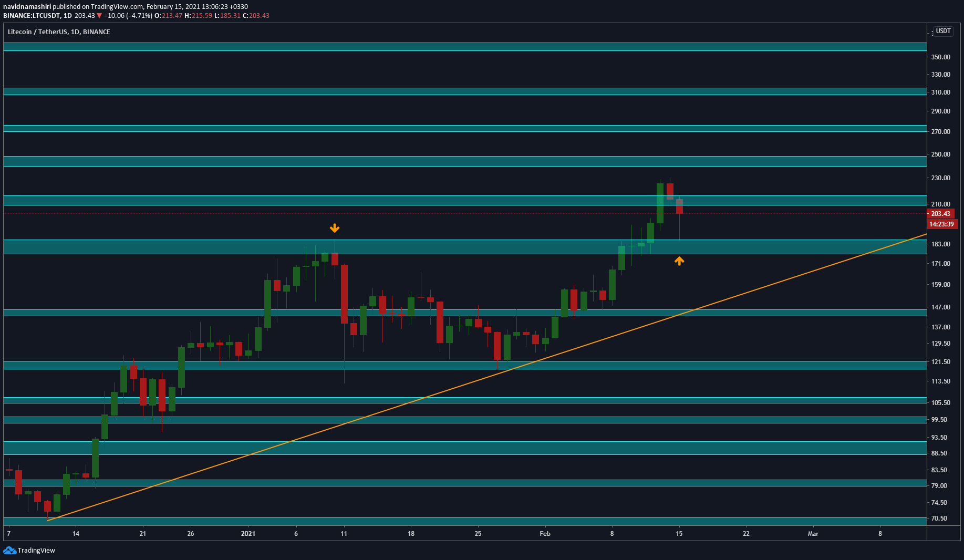Click the TradingView logo icon
This screenshot has height=560, width=964.
[x=9, y=550]
